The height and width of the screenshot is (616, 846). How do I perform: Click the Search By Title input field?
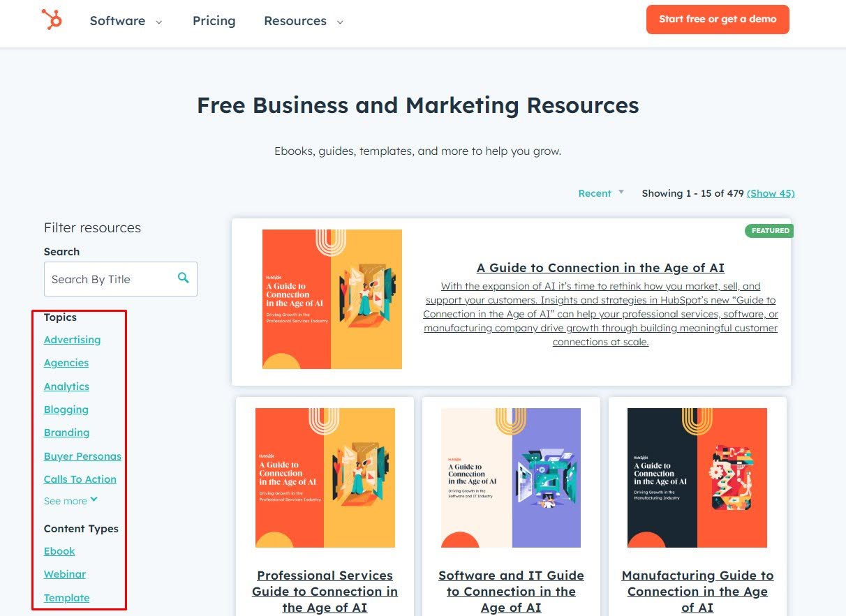coord(112,278)
